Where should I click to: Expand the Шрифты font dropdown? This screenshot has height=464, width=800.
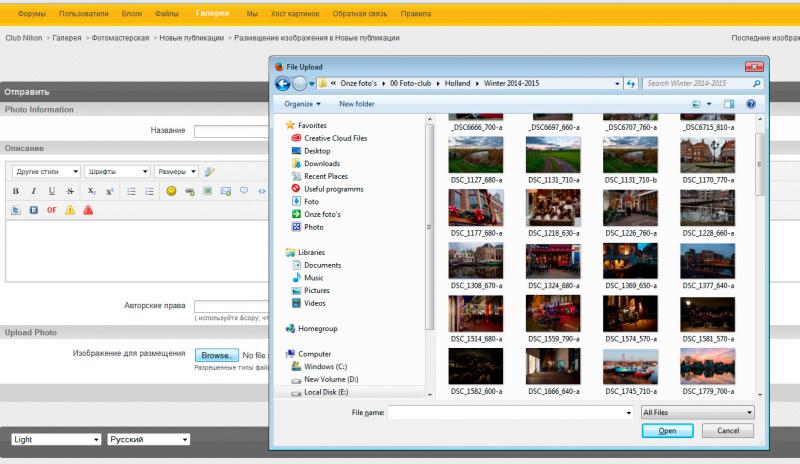click(x=117, y=172)
